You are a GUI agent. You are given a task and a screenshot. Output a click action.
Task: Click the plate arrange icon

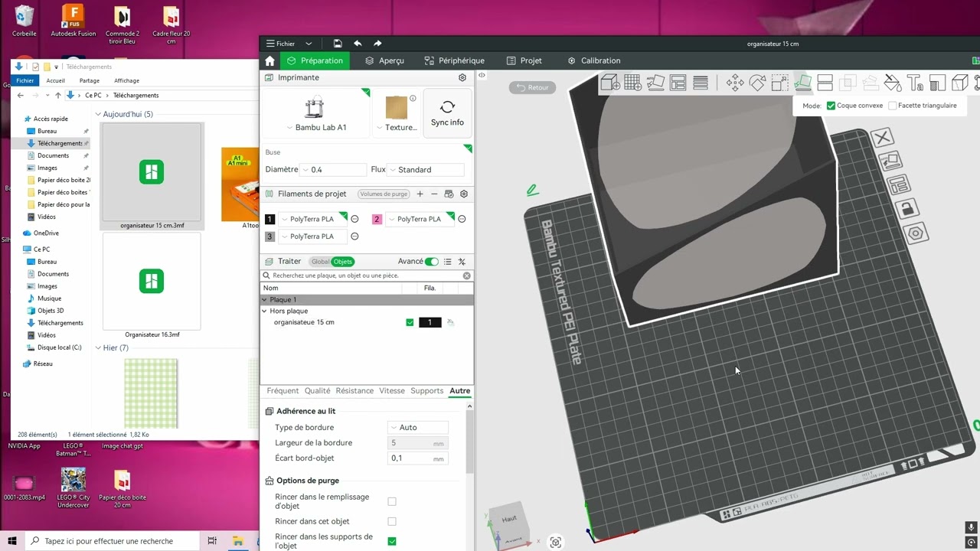coord(898,184)
